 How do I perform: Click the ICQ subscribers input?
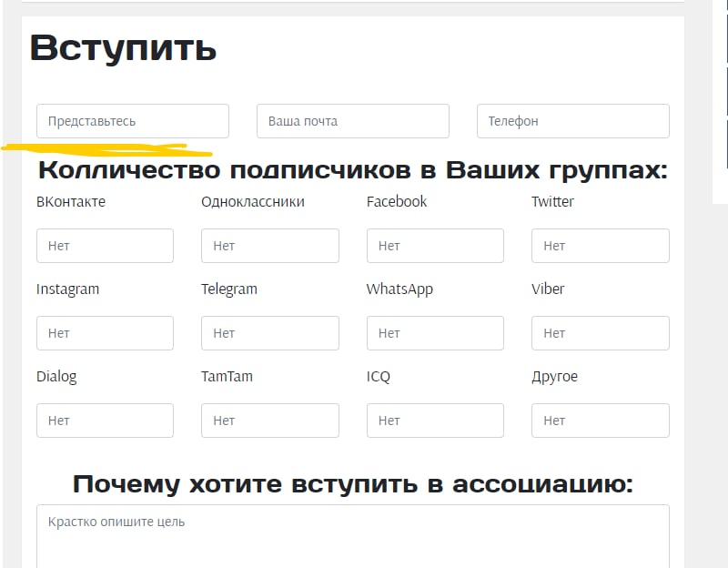435,421
